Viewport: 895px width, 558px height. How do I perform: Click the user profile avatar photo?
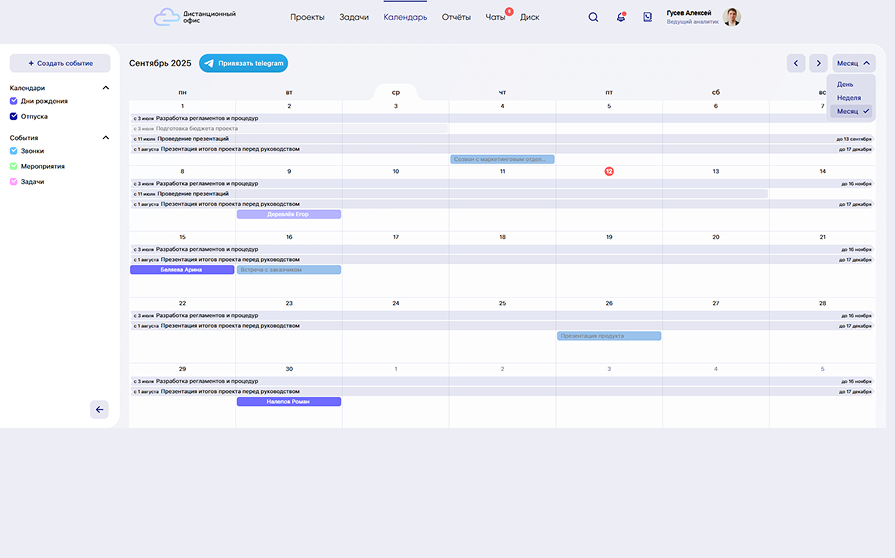tap(732, 17)
